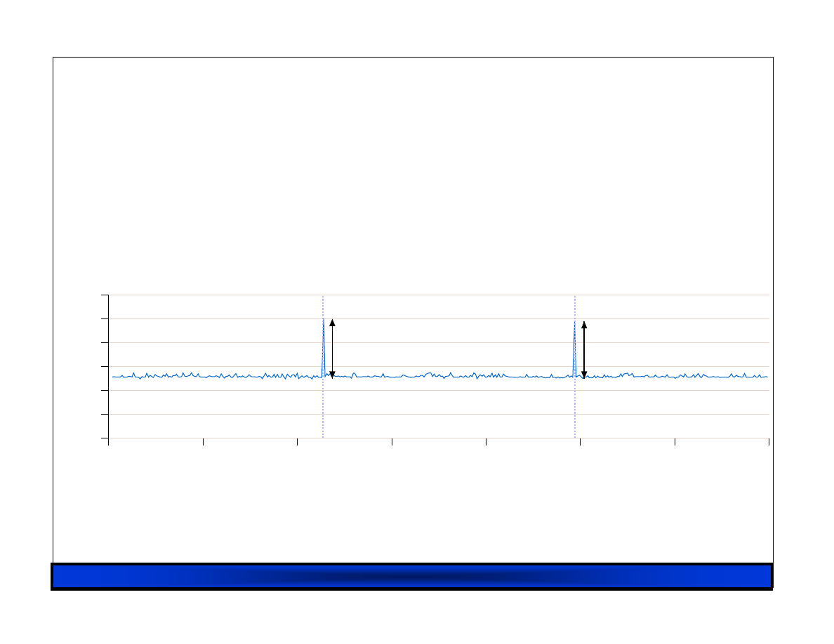Click the top tick mark on the y-axis
834x644 pixels.
105,295
